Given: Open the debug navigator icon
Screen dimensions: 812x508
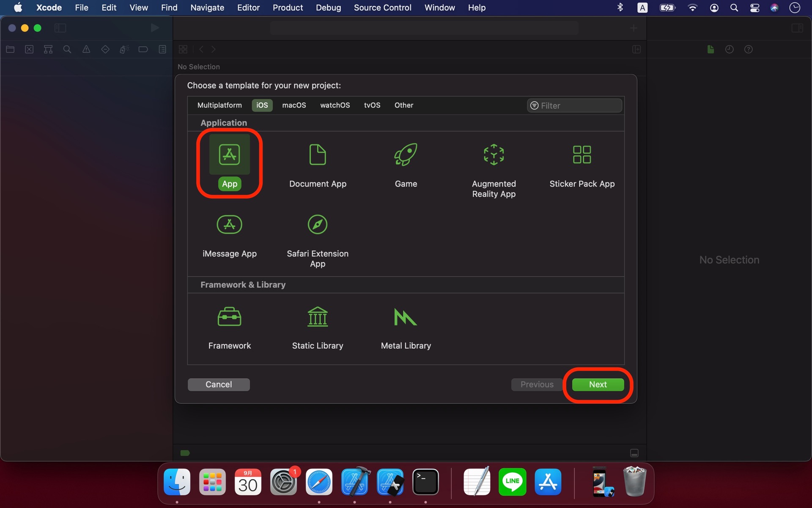Looking at the screenshot, I should [124, 50].
